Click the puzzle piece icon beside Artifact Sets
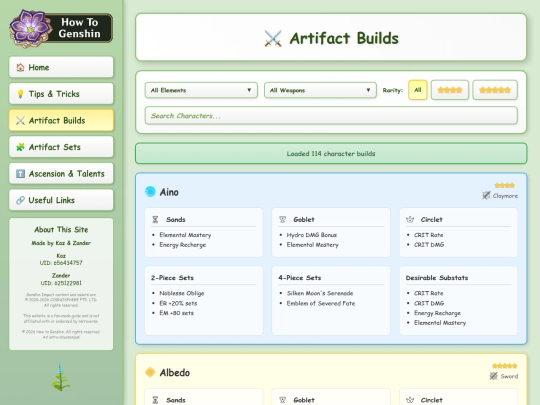 pos(20,147)
